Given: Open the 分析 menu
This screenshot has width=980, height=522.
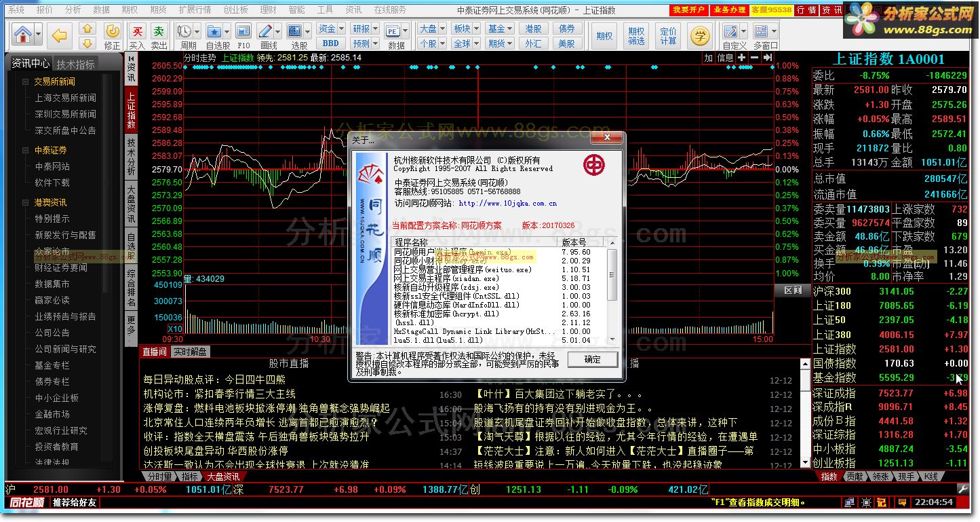Looking at the screenshot, I should coord(73,10).
